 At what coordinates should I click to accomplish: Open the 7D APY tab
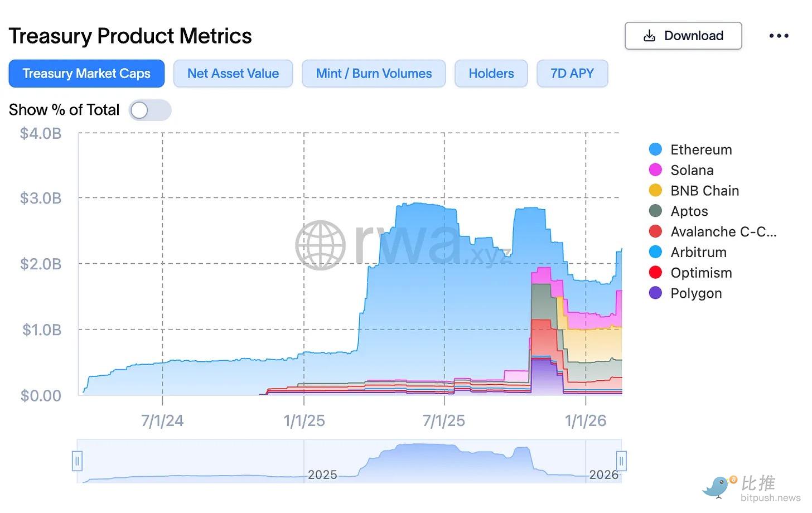point(572,74)
